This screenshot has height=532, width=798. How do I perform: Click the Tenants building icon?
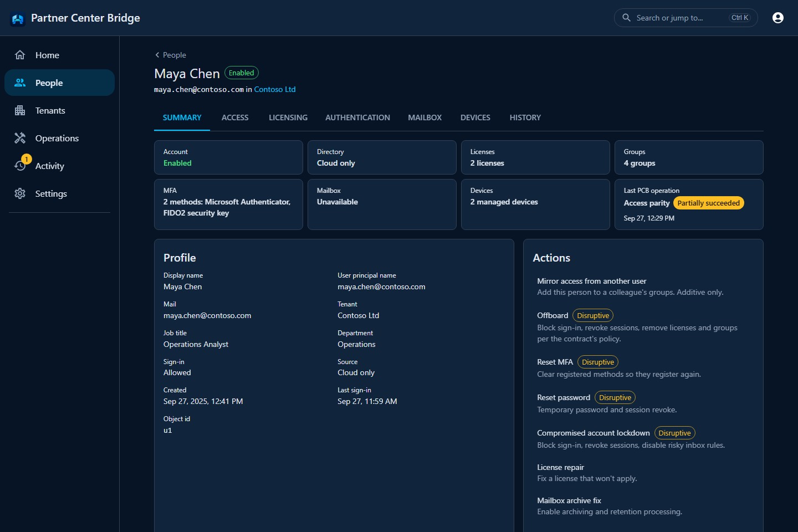[20, 110]
